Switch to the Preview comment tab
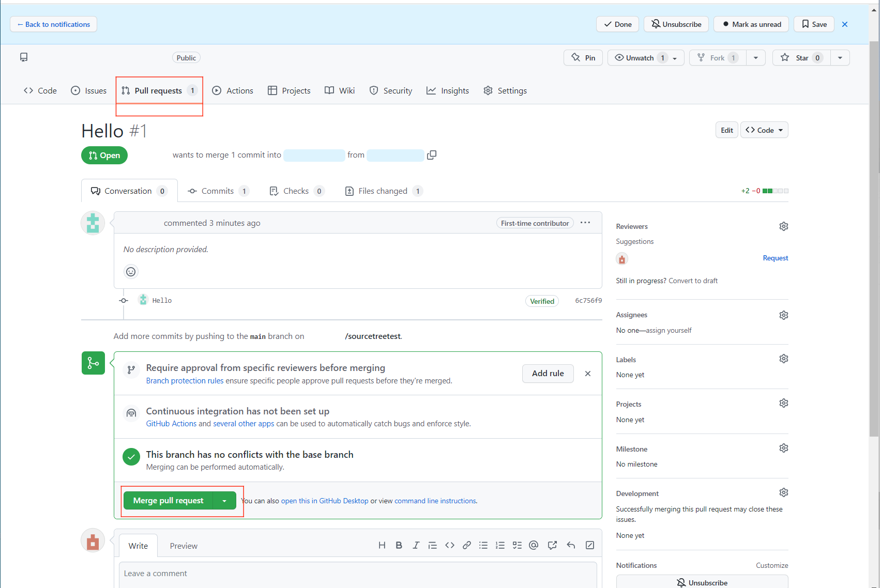 184,546
